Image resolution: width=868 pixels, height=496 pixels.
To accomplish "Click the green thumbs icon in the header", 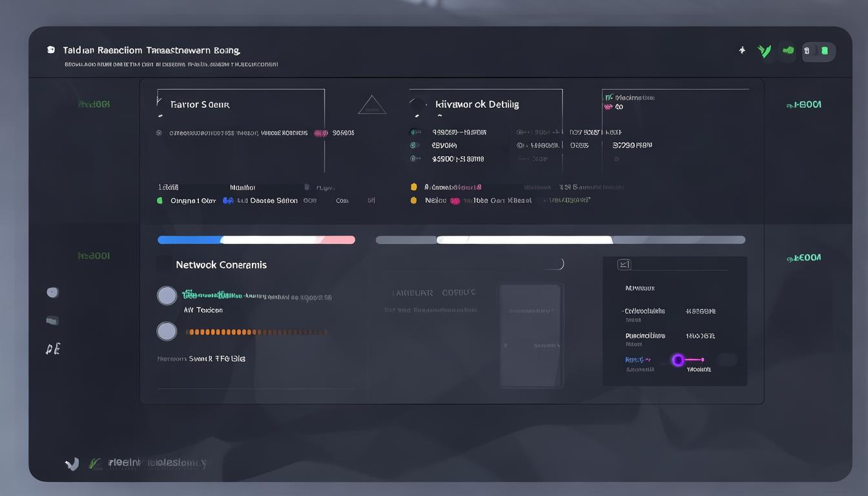I will click(788, 50).
